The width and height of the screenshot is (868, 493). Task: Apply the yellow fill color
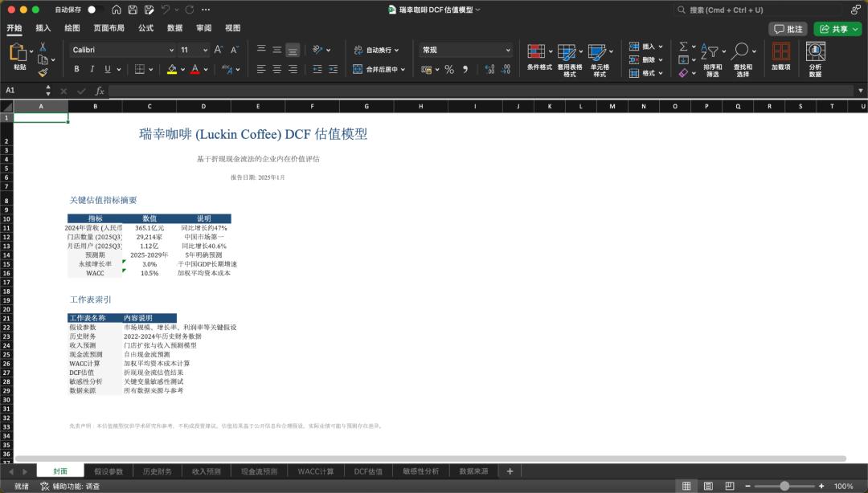172,70
